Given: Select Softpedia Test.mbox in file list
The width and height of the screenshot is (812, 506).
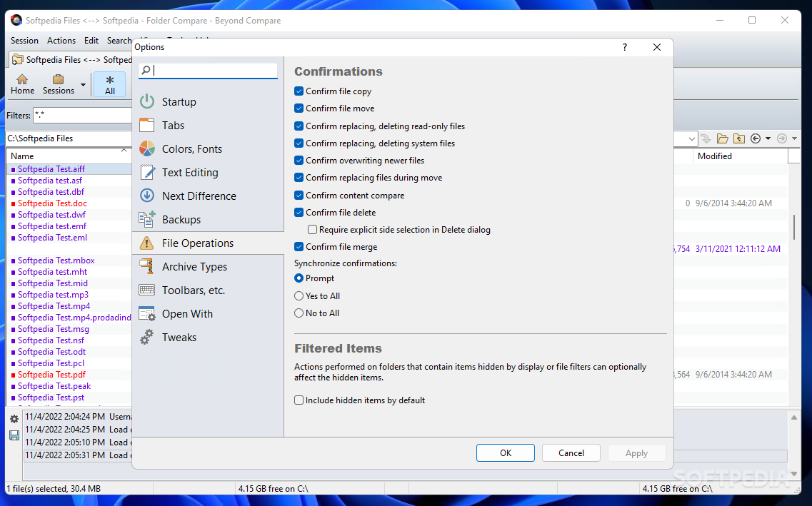Looking at the screenshot, I should [56, 260].
